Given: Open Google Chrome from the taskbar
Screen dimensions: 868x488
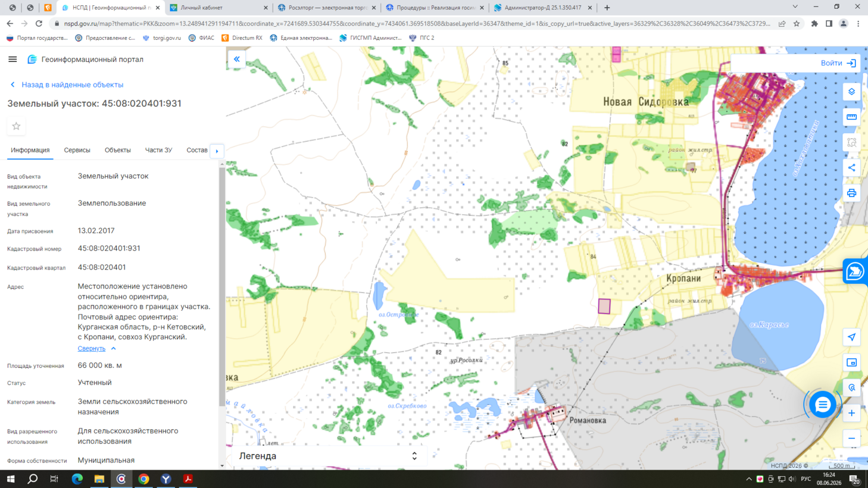Looking at the screenshot, I should click(x=143, y=479).
